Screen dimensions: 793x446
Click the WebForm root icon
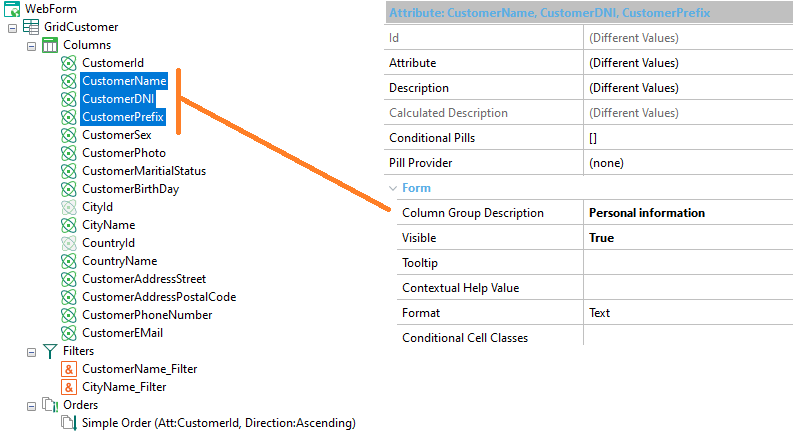tap(12, 9)
